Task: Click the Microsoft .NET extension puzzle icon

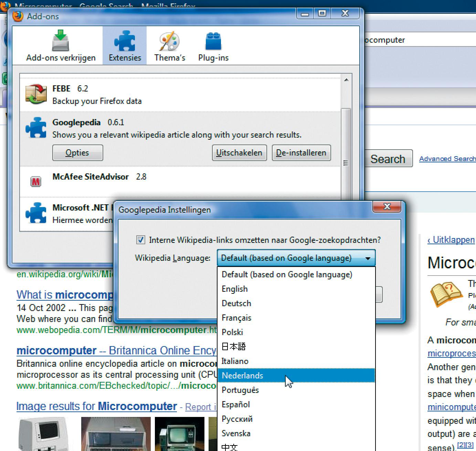Action: pyautogui.click(x=36, y=213)
